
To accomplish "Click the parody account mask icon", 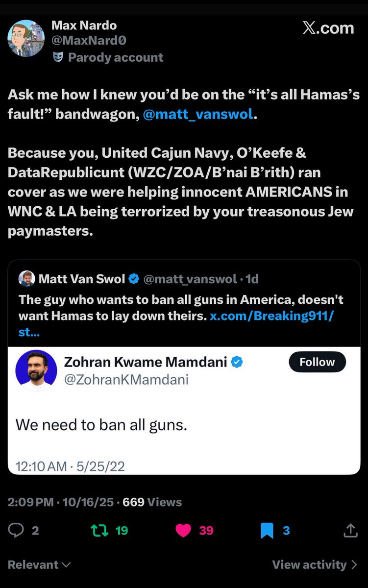I will (x=58, y=57).
